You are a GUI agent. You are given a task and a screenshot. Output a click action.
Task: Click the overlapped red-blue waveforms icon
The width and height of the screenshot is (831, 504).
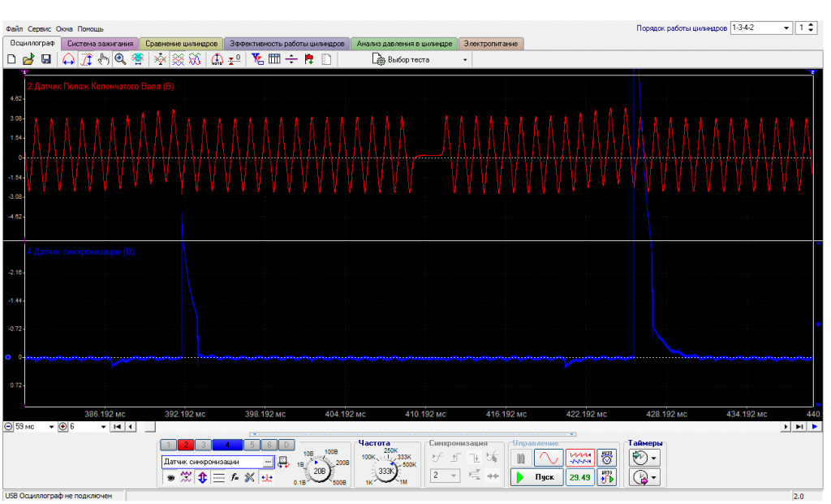[x=195, y=59]
